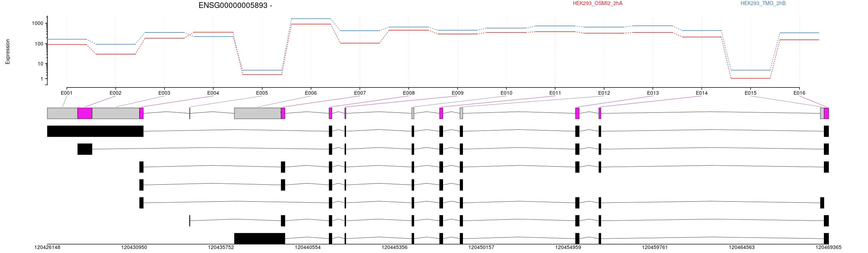Select the HEK293_OSMI2_2hA legend label
This screenshot has height=253, width=868.
597,3
